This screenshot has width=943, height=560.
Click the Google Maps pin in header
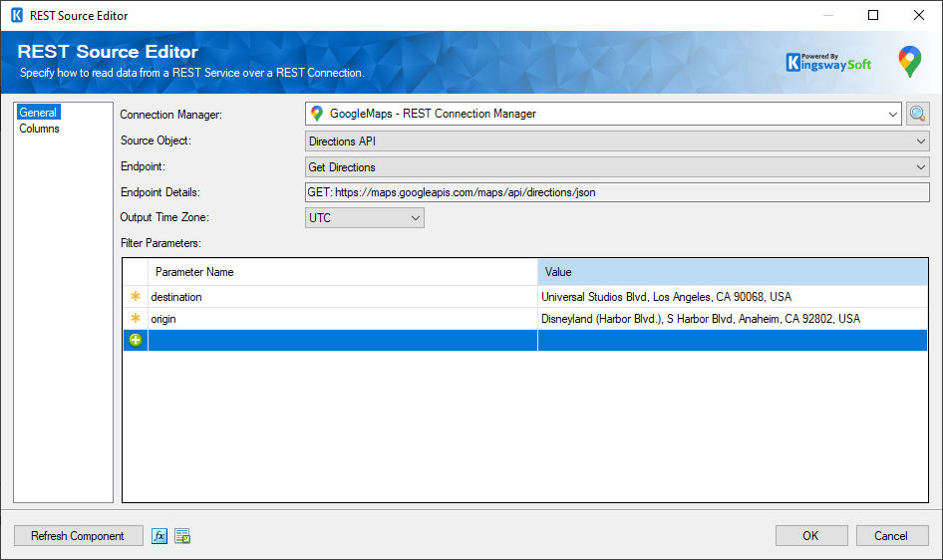coord(909,62)
